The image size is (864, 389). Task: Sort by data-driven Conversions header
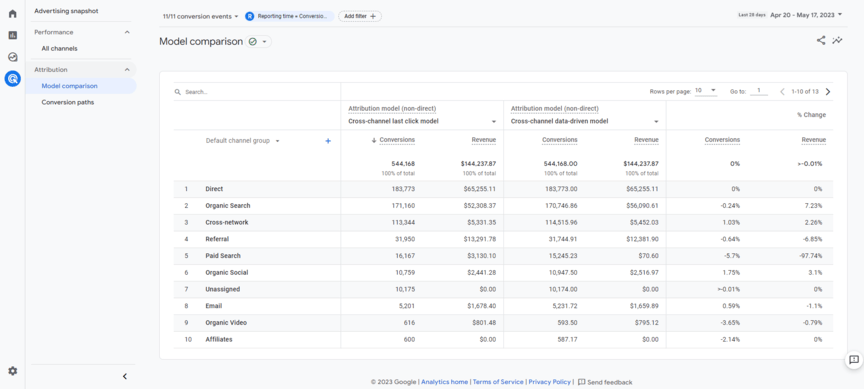tap(560, 140)
